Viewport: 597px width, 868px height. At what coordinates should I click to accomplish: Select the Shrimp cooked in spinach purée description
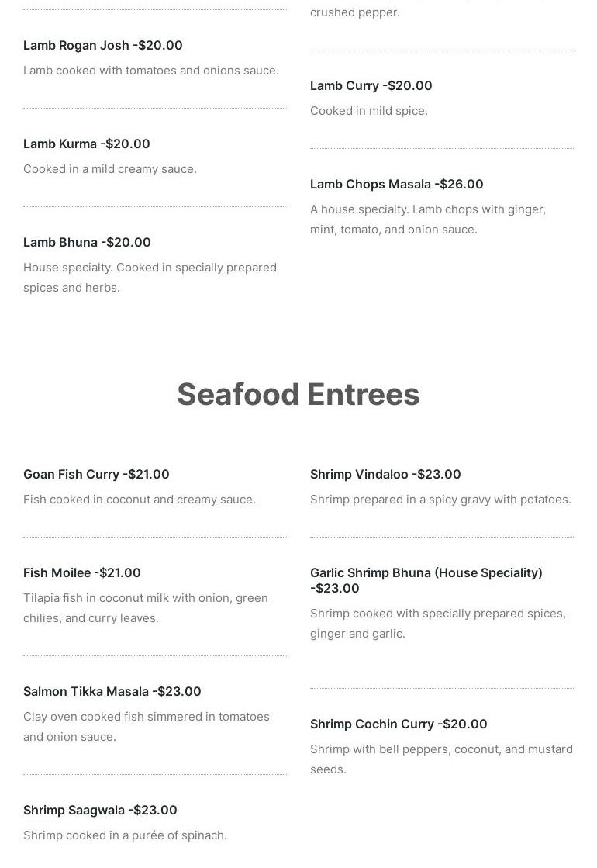125,835
